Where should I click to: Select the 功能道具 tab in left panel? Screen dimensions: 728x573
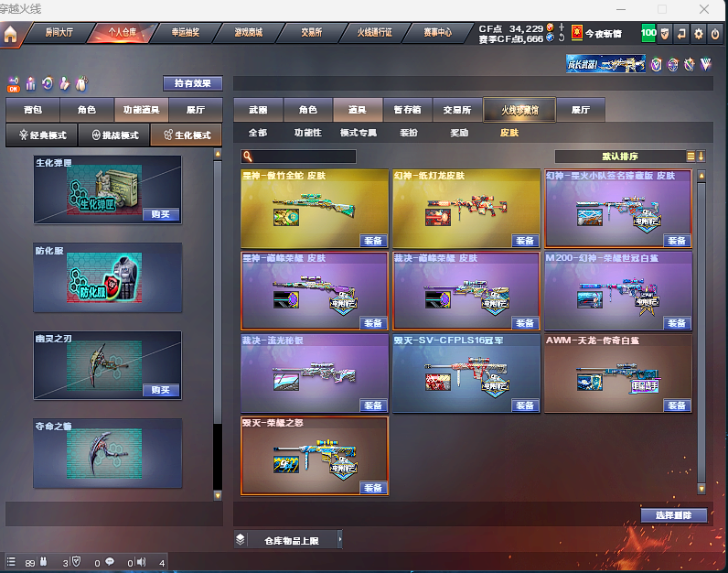(x=142, y=110)
